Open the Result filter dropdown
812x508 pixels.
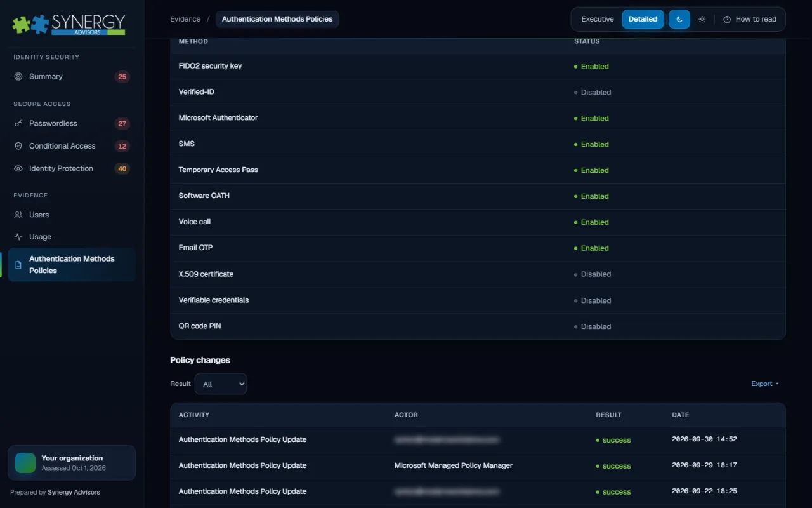tap(221, 384)
